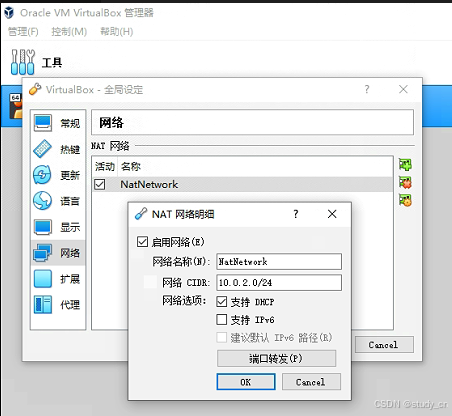Screen dimensions: 452x416
Task: Click the 端口转发(P) port forwarding button
Action: [x=276, y=358]
